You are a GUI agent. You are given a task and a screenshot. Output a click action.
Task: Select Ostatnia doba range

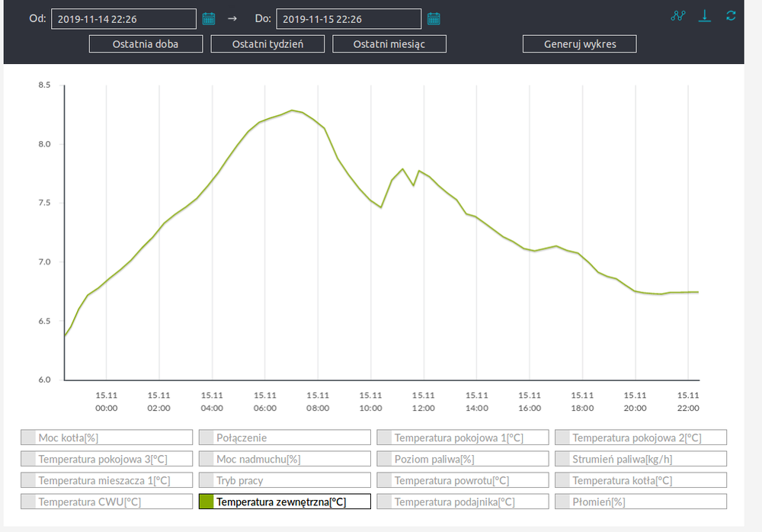tap(146, 43)
